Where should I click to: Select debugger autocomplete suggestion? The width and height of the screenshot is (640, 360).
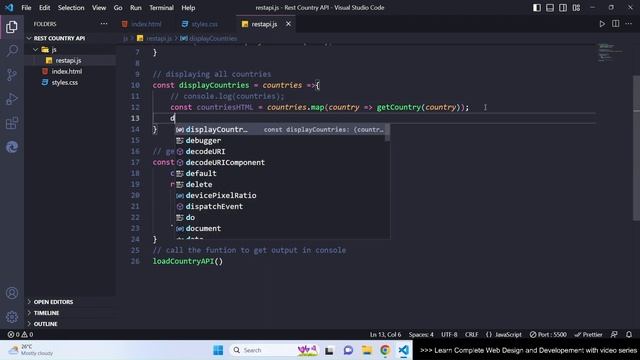(280, 140)
